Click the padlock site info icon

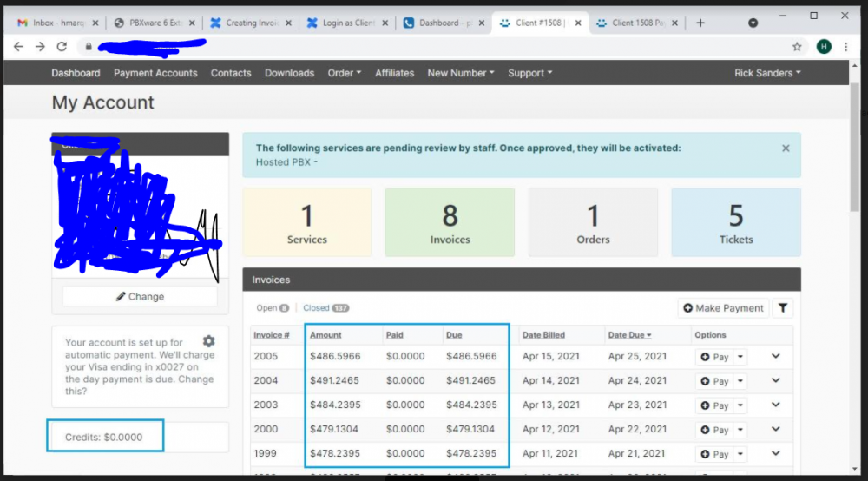(89, 47)
